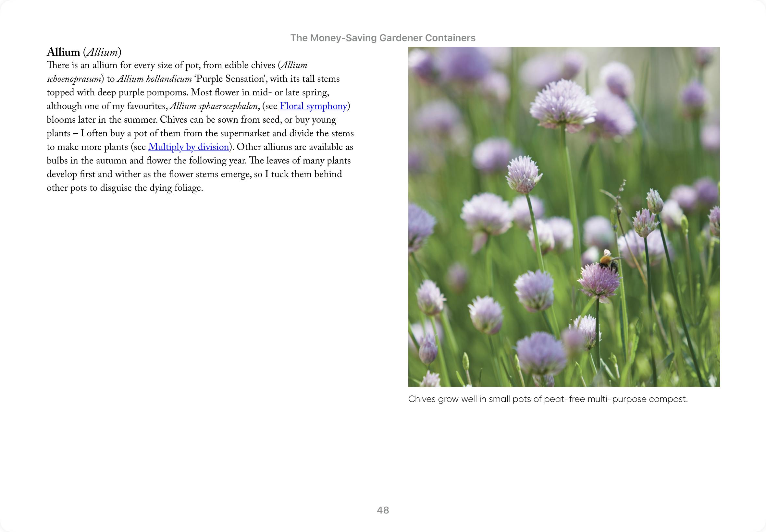766x532 pixels.
Task: Click the word 'Chives' starting the caption
Action: (x=422, y=399)
